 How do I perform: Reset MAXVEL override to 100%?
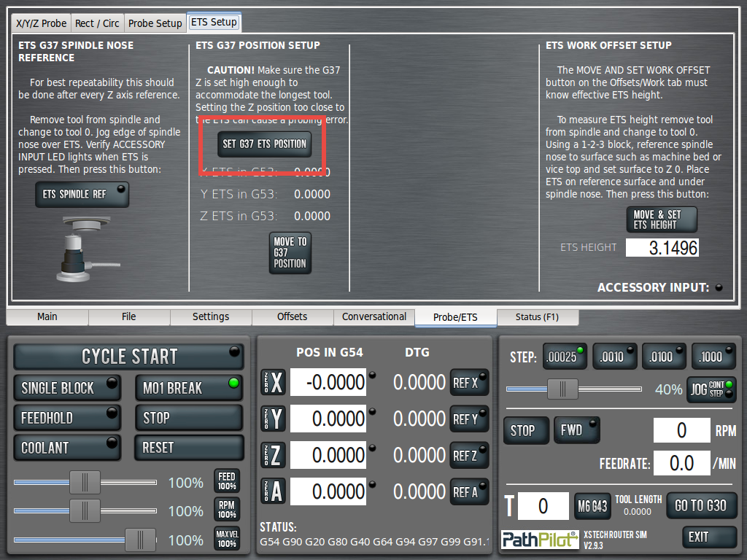[x=227, y=539]
